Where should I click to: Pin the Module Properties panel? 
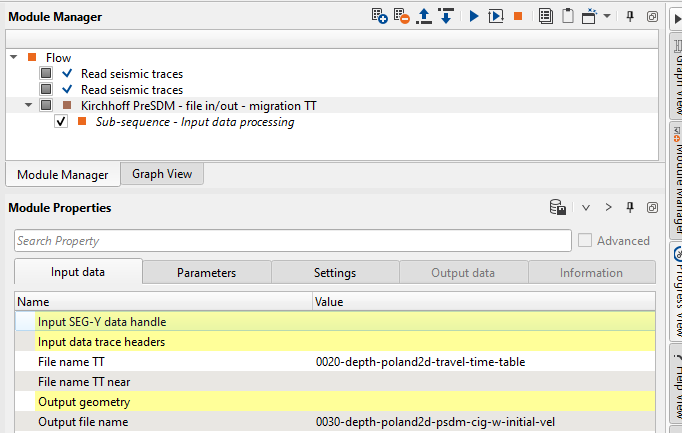coord(630,208)
